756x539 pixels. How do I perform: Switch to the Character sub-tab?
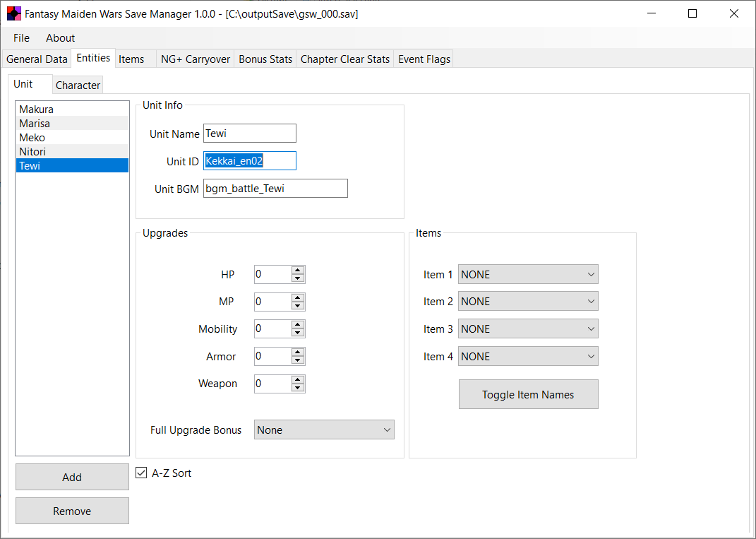click(x=78, y=85)
